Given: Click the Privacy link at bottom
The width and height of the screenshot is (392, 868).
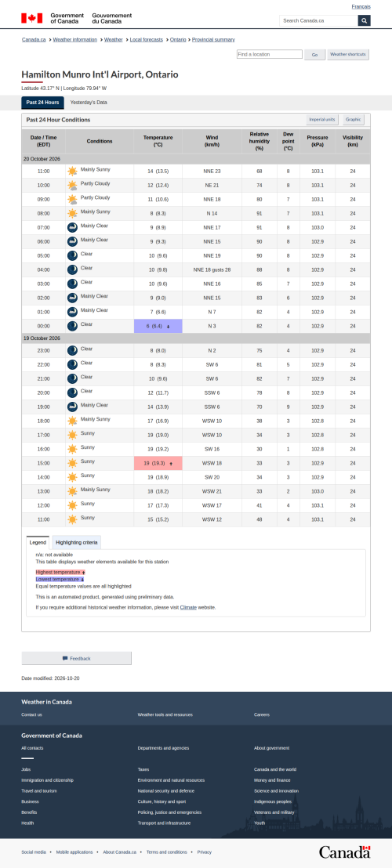Looking at the screenshot, I should [205, 852].
